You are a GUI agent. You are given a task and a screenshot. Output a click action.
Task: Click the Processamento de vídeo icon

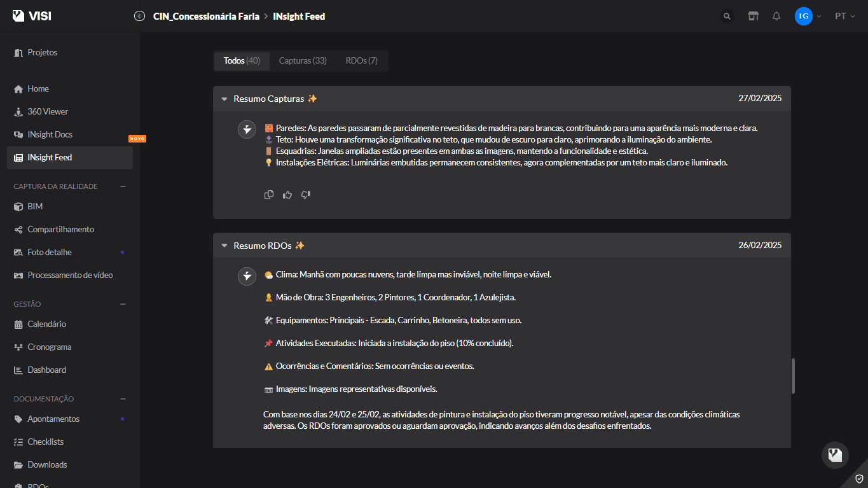pos(18,275)
